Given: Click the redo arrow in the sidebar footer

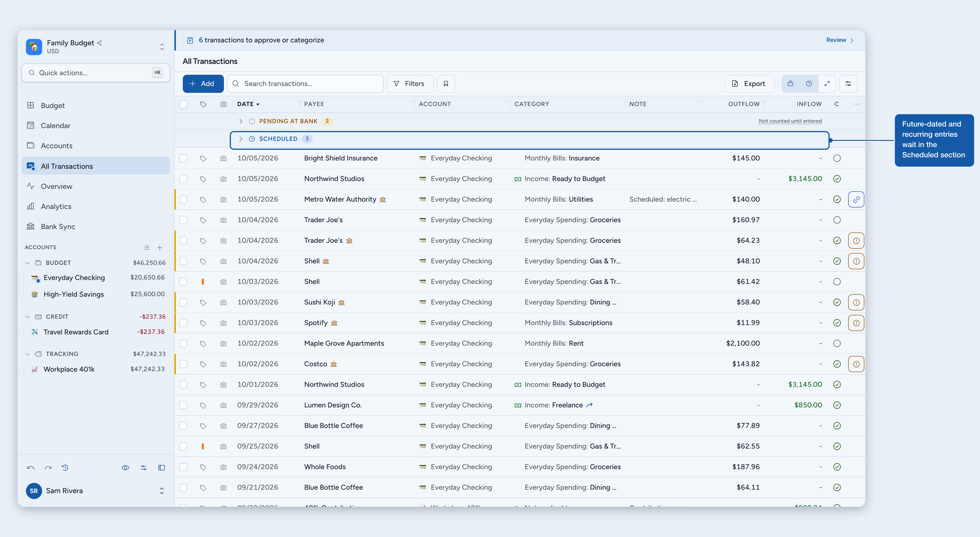Looking at the screenshot, I should click(48, 468).
